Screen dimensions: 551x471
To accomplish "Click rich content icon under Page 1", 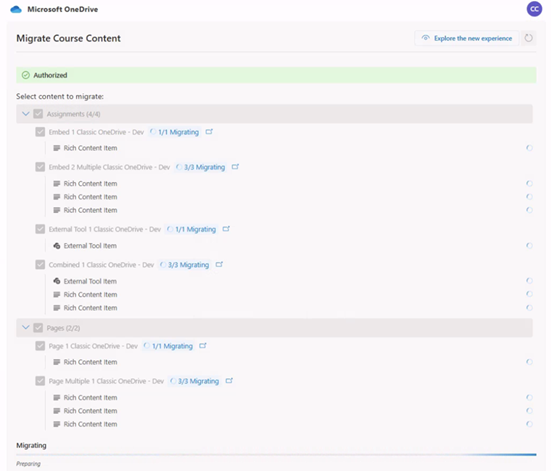I will click(57, 362).
